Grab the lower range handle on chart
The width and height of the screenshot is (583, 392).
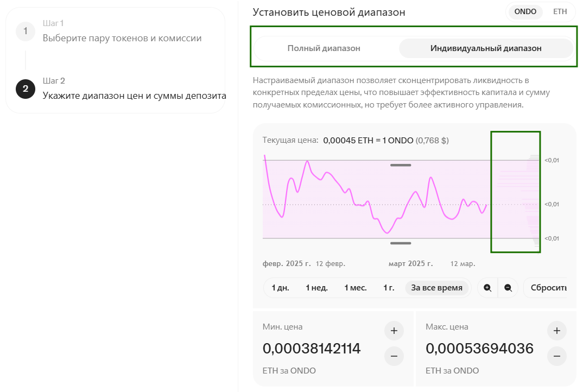point(401,243)
